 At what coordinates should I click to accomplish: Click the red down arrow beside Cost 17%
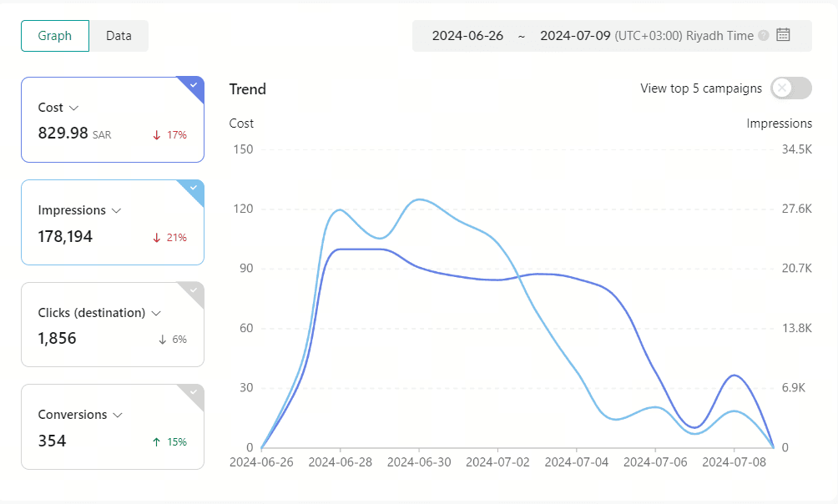(157, 135)
